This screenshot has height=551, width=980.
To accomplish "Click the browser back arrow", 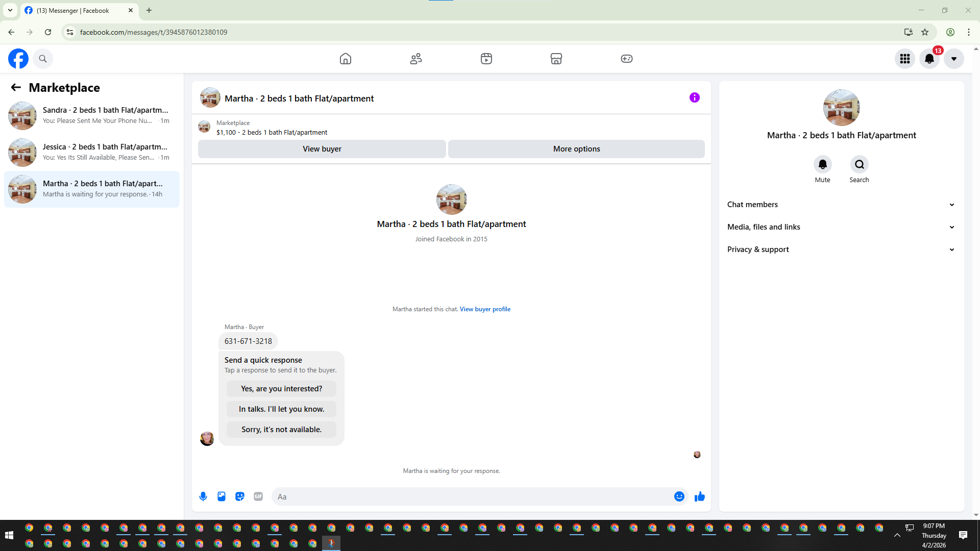I will pyautogui.click(x=11, y=32).
